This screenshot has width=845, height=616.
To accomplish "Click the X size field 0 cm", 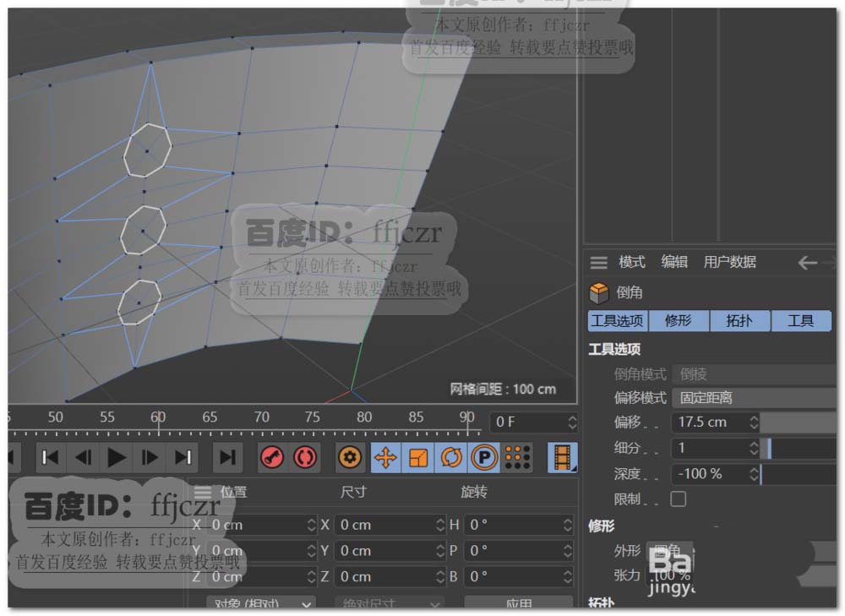I will (x=384, y=525).
